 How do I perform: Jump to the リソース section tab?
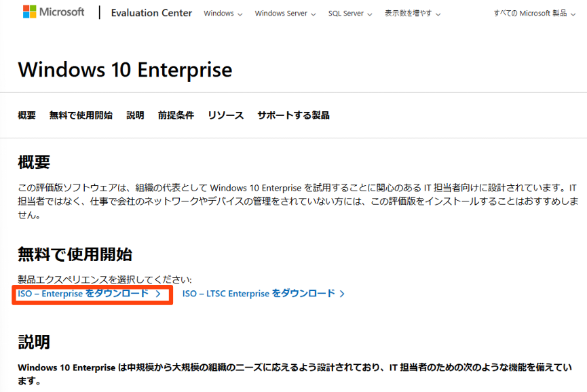click(x=226, y=115)
